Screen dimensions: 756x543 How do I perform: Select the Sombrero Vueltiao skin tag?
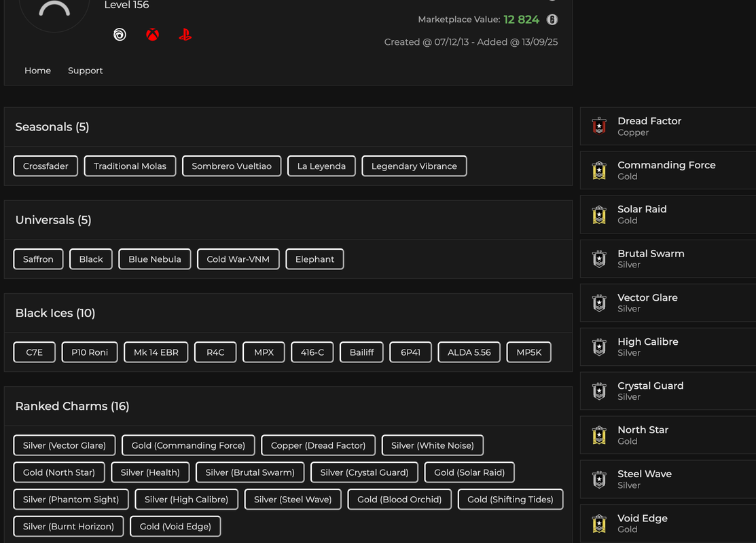pyautogui.click(x=232, y=166)
